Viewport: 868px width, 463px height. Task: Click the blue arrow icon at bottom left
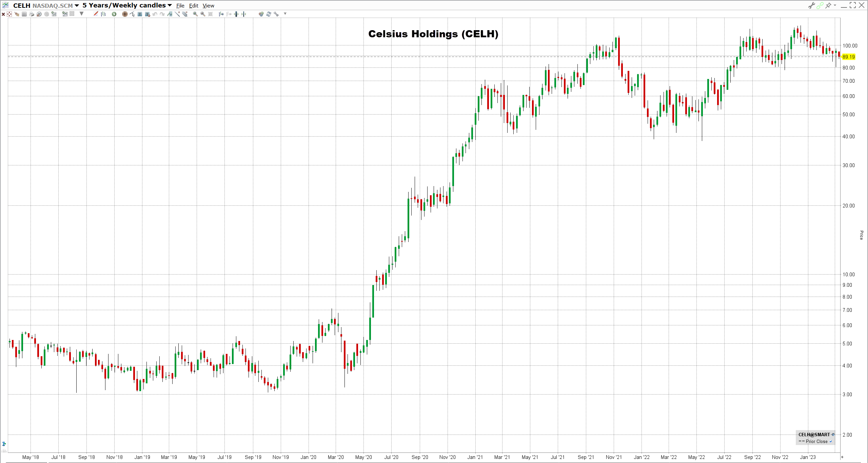pos(4,444)
